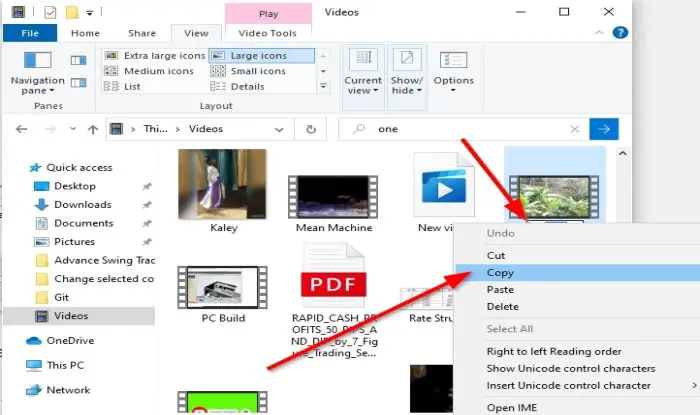The height and width of the screenshot is (415, 700).
Task: Toggle the Preview pane button
Action: (x=79, y=60)
